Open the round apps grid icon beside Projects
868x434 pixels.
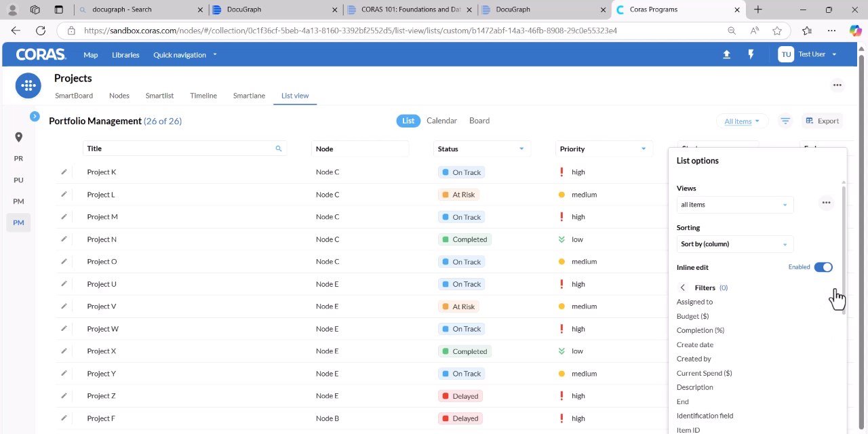[x=28, y=85]
